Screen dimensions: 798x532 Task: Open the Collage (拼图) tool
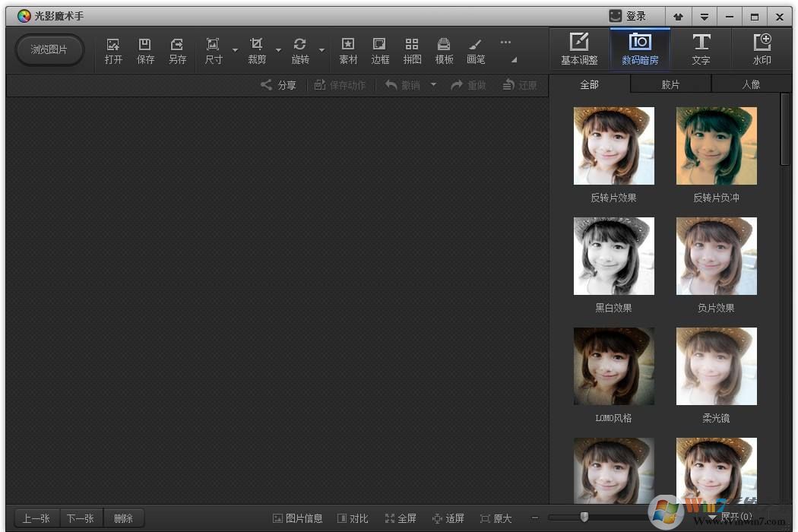click(x=412, y=50)
